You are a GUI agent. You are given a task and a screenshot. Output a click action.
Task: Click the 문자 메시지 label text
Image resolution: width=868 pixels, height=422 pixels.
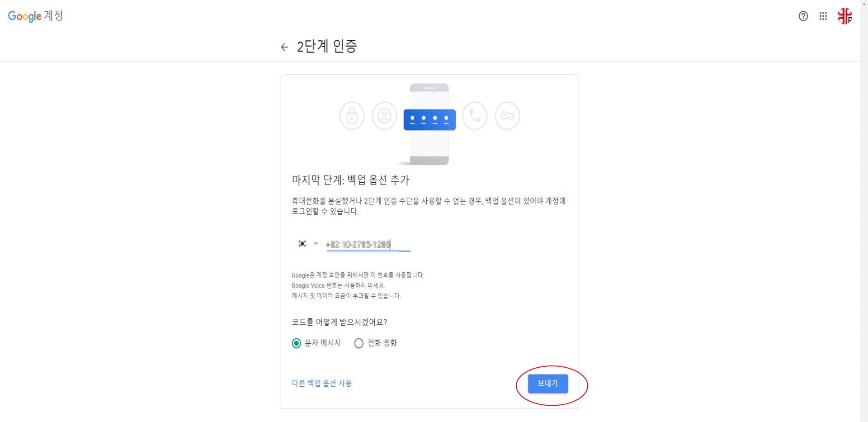coord(323,343)
